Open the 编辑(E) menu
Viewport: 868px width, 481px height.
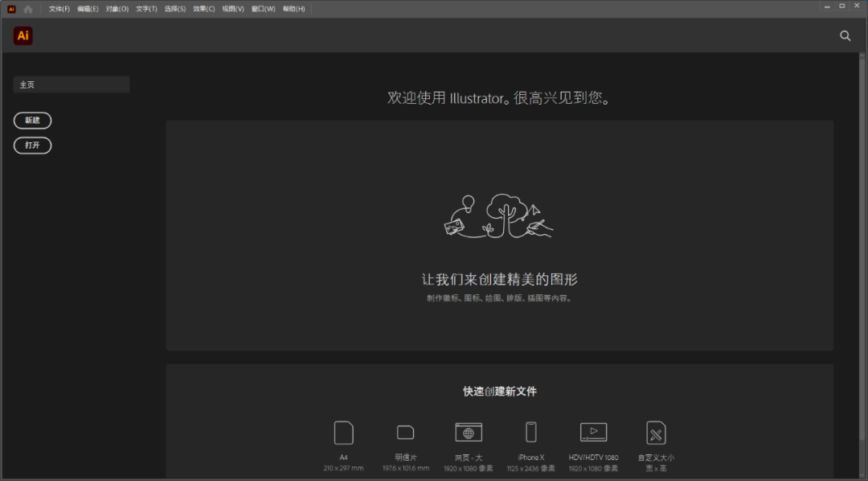click(88, 9)
